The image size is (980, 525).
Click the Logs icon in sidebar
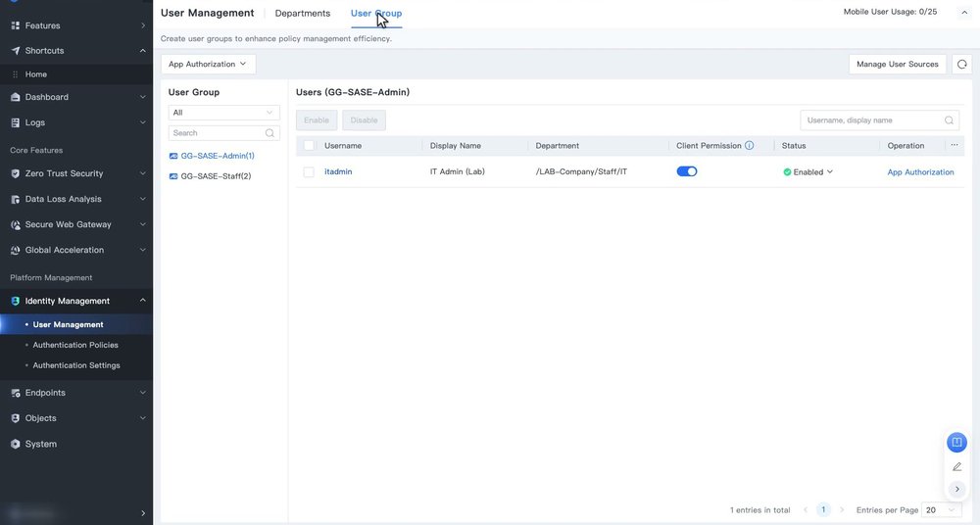[x=16, y=122]
